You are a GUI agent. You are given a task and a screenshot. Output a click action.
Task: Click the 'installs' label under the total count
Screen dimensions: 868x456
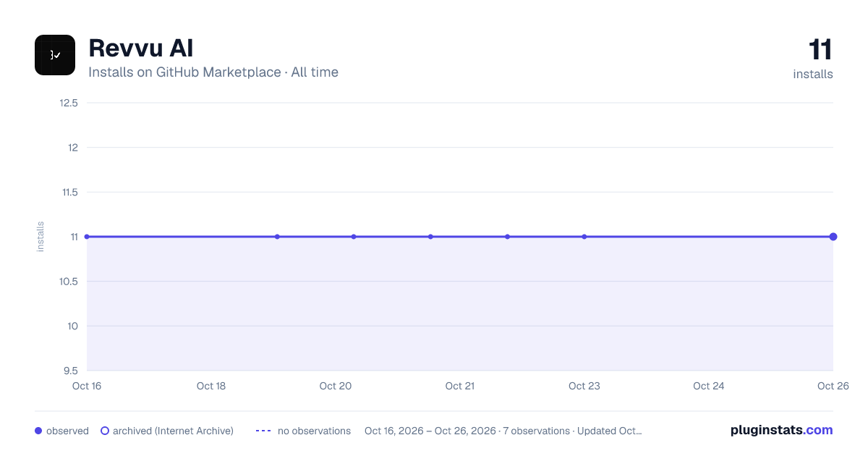[x=813, y=74]
